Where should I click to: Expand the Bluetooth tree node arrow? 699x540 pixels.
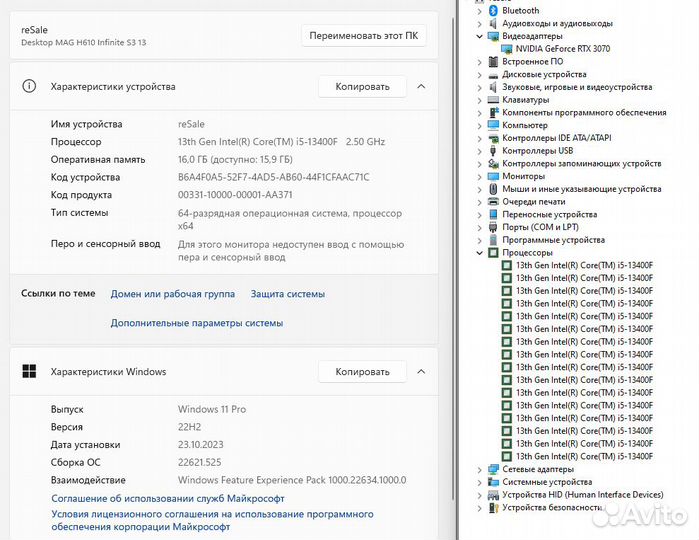point(479,11)
